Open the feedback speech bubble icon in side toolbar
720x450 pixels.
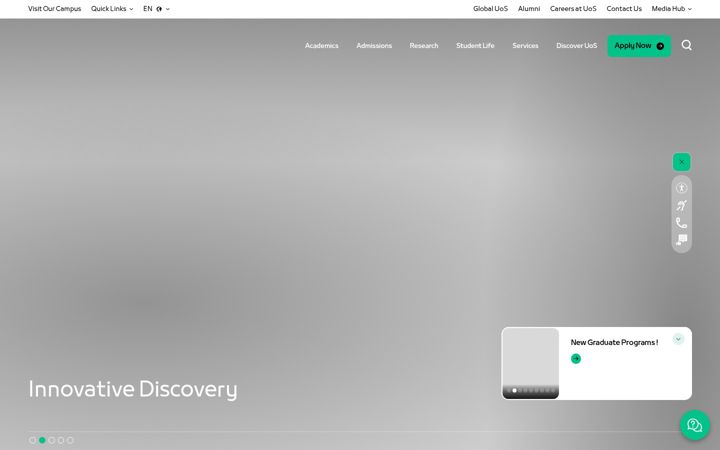(x=681, y=240)
